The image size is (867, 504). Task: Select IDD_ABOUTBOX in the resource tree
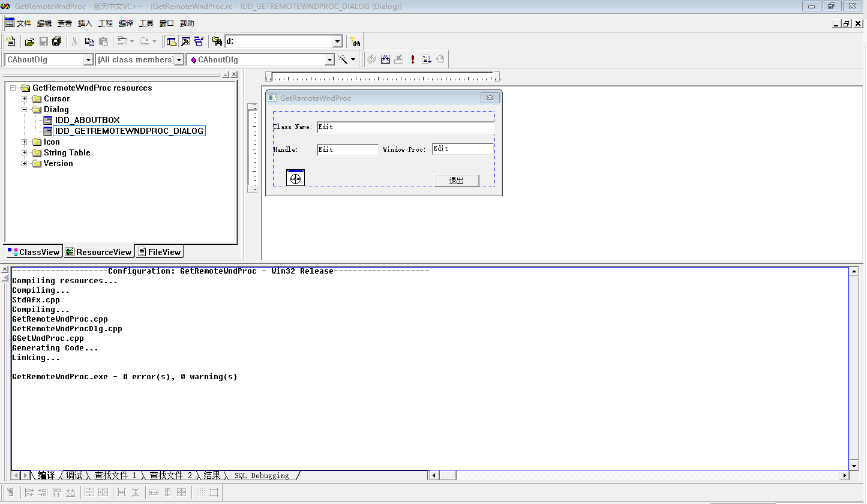click(87, 120)
